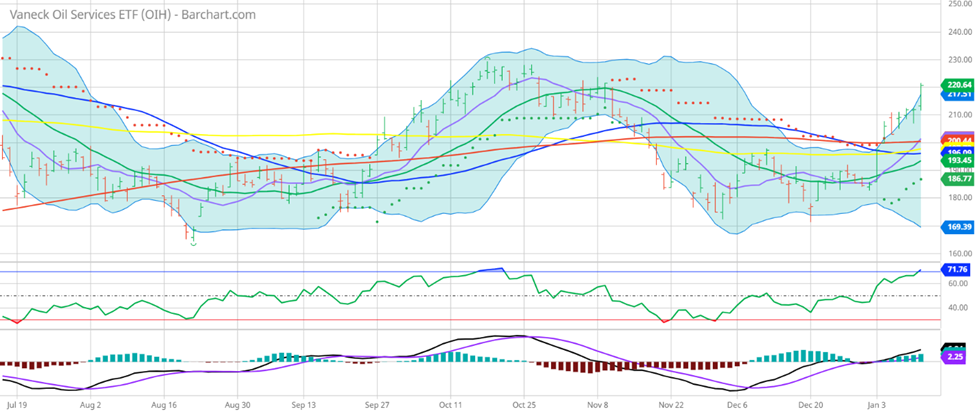
Task: Click the 60.00 RSI axis label
Action: pyautogui.click(x=958, y=283)
